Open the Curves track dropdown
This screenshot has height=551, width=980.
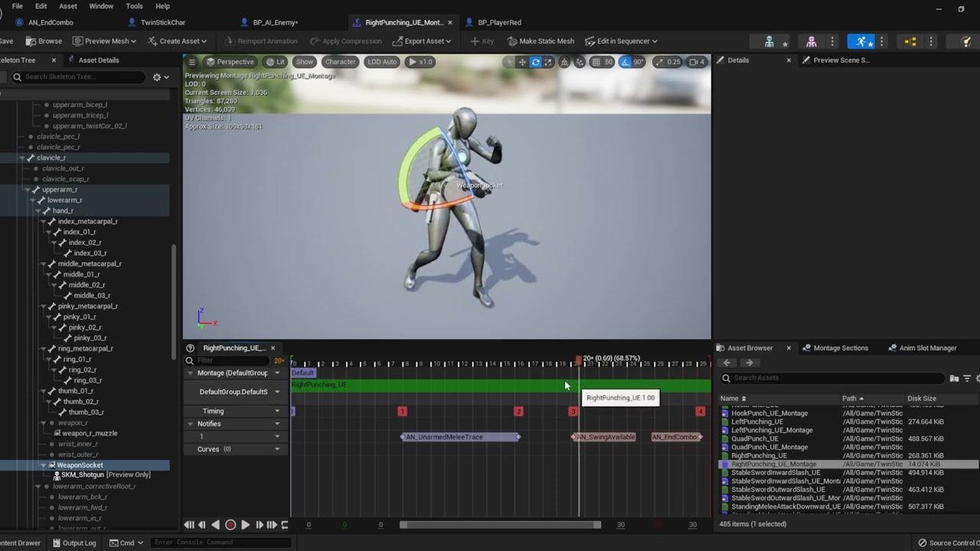pyautogui.click(x=277, y=449)
